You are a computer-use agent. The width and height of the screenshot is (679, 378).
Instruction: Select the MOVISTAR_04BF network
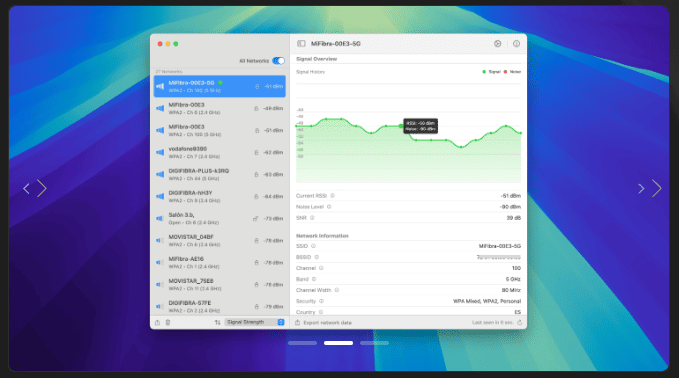click(x=220, y=241)
